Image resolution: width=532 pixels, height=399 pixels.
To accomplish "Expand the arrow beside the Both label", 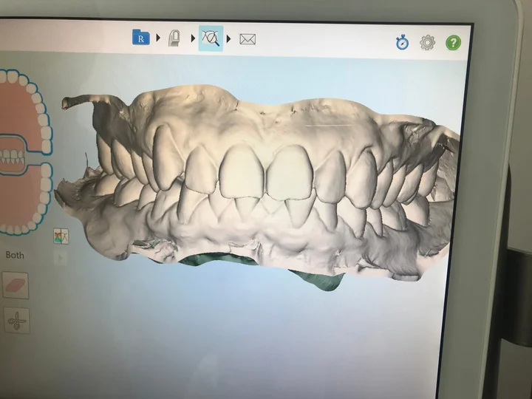I will 61,257.
